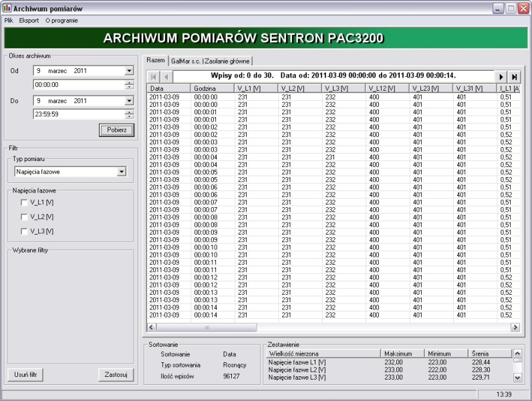
Task: Close the Archiwum pomiarów window
Action: [x=523, y=9]
